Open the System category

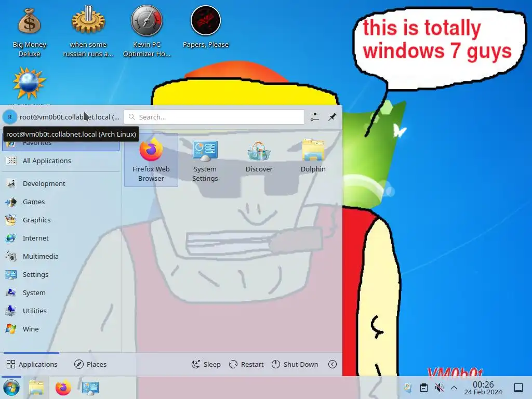(61, 292)
